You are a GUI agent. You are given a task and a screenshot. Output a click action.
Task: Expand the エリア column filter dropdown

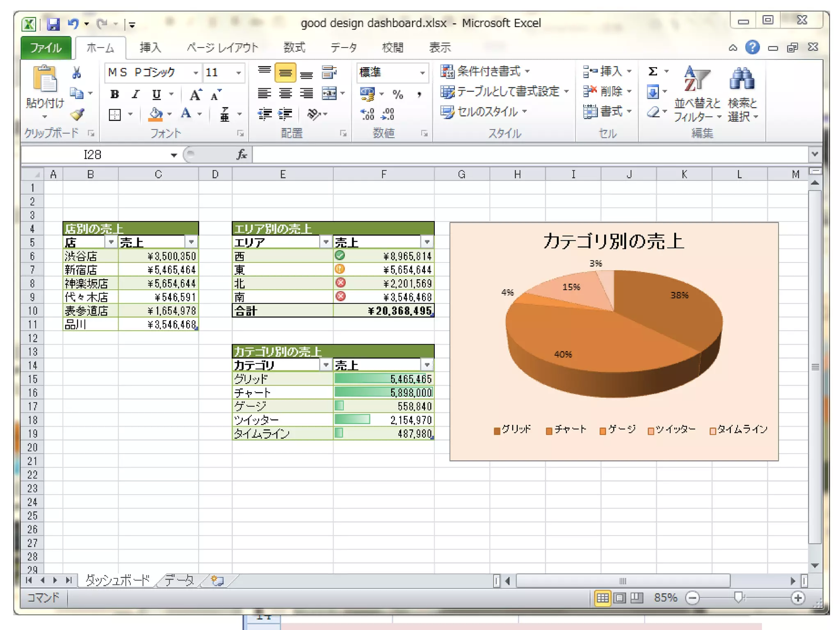click(326, 242)
